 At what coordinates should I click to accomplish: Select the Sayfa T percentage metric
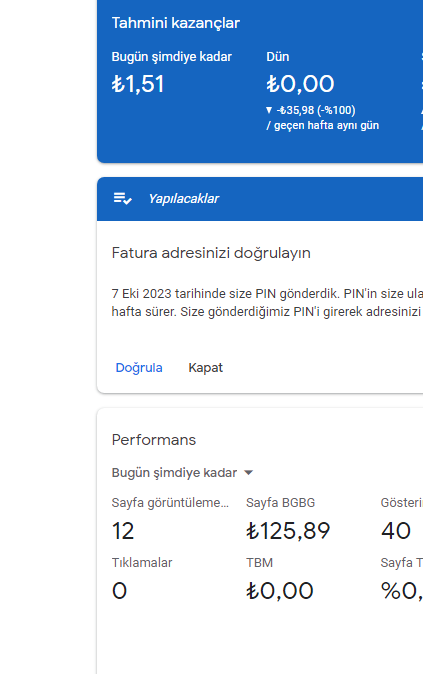click(x=402, y=579)
